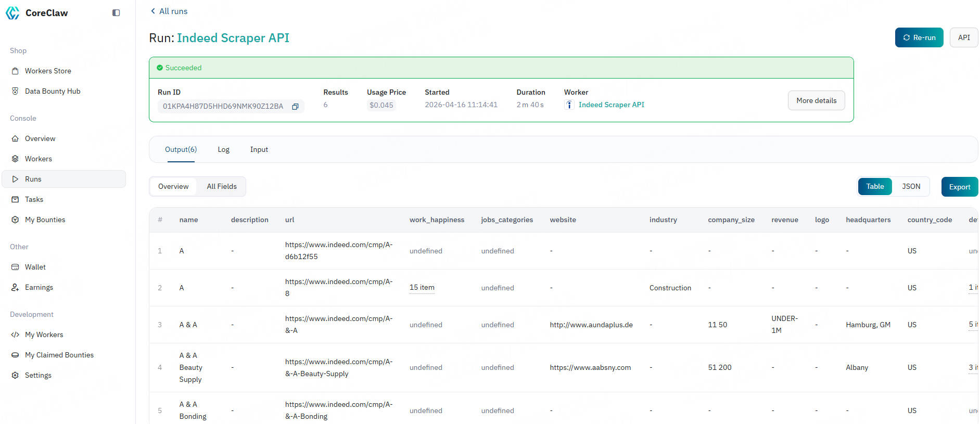Switch output view to Table
This screenshot has width=980, height=424.
(x=874, y=187)
